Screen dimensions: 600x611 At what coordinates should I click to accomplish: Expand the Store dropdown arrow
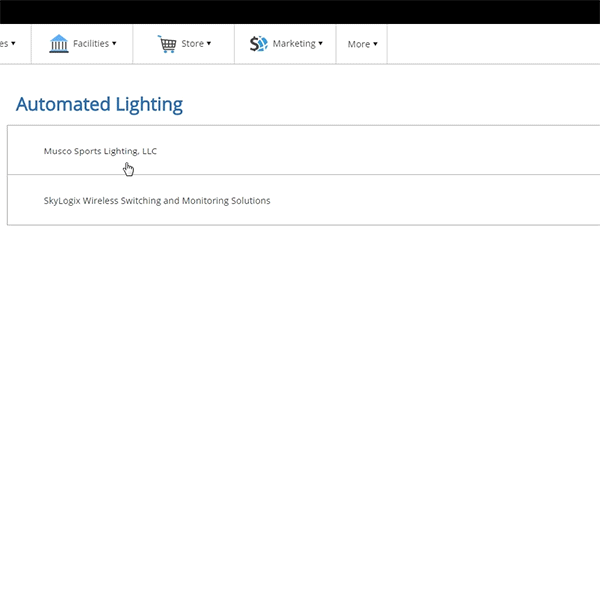(209, 43)
